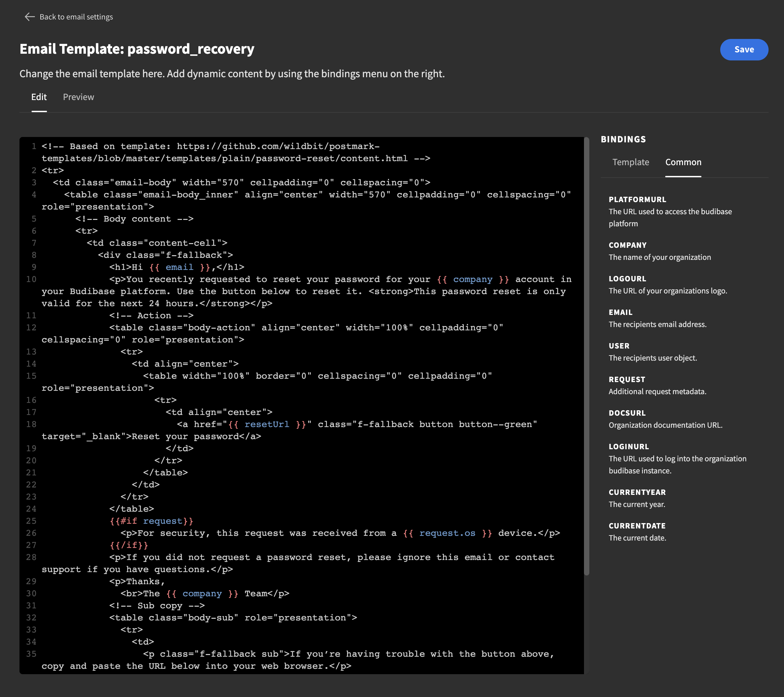Viewport: 784px width, 697px height.
Task: Open the Template bindings tab
Action: coord(630,162)
